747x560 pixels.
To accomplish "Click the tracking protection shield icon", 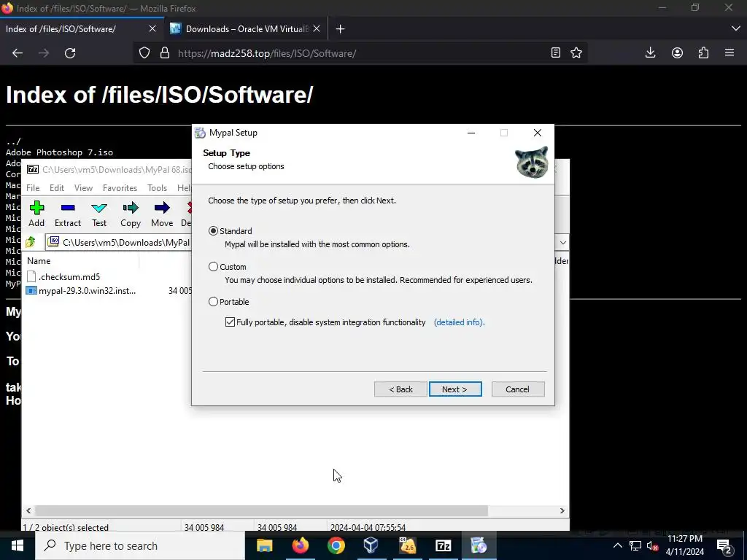I will click(x=144, y=52).
